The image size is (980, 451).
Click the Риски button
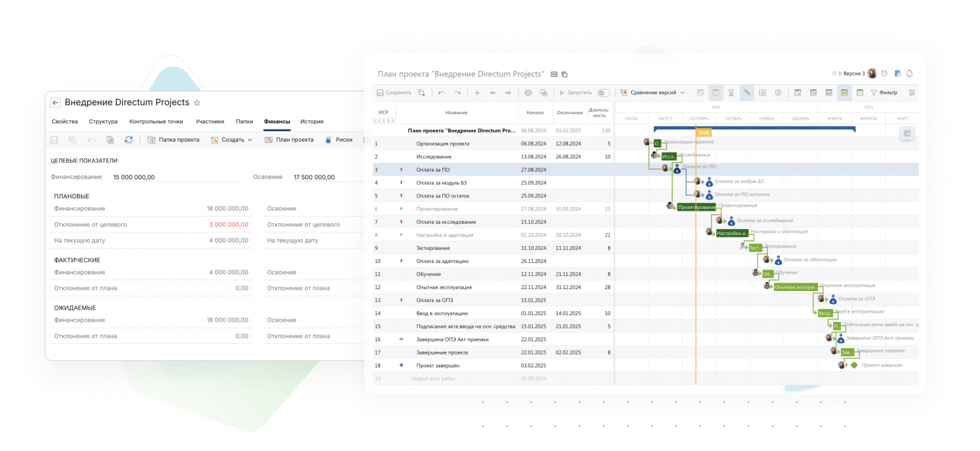(x=338, y=140)
